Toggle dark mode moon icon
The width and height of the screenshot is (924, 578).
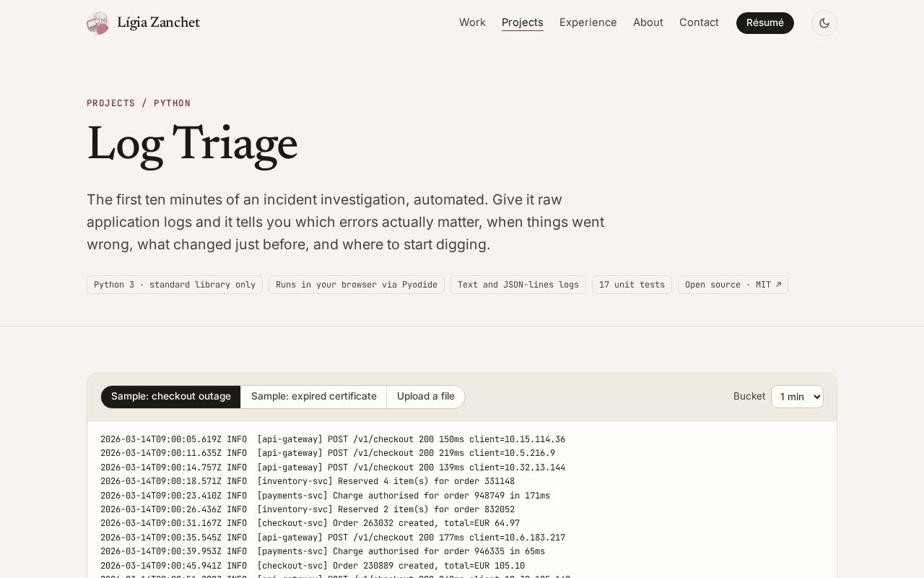pos(824,23)
